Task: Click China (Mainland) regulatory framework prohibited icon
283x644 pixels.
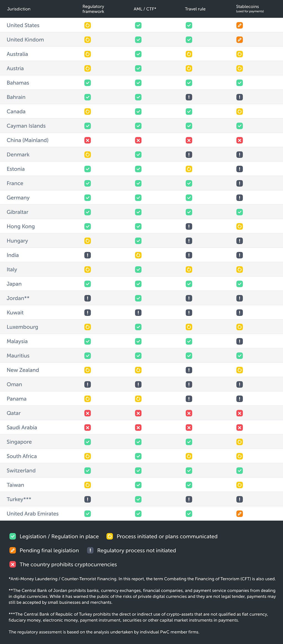Action: (x=88, y=140)
